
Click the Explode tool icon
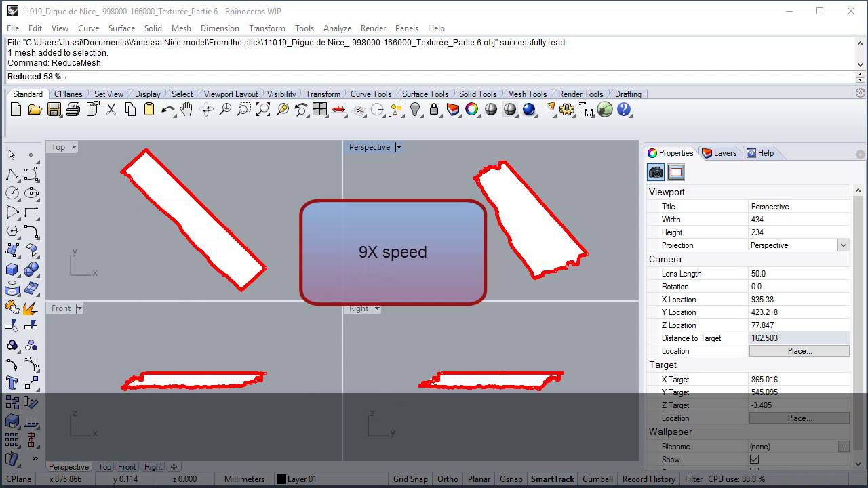(31, 308)
